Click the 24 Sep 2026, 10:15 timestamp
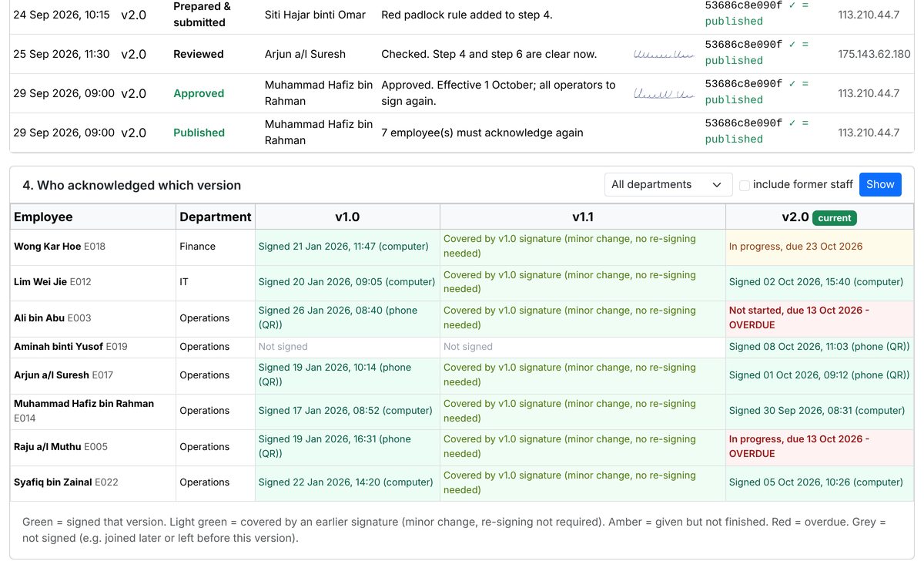The image size is (924, 578). pyautogui.click(x=62, y=15)
